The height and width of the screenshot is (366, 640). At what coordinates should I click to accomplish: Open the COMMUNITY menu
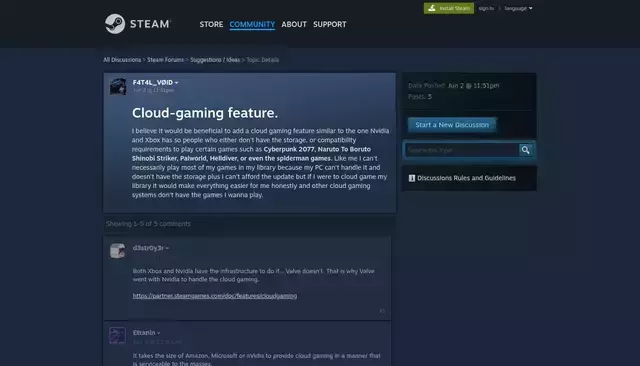(252, 24)
